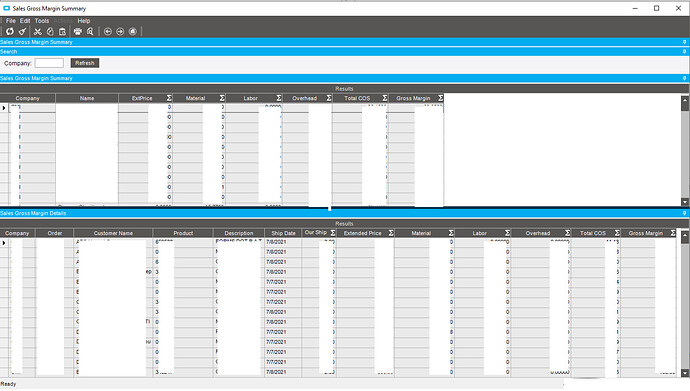Viewport: 690px width, 391px height.
Task: Click sum icon on summary Material column
Action: click(x=222, y=98)
